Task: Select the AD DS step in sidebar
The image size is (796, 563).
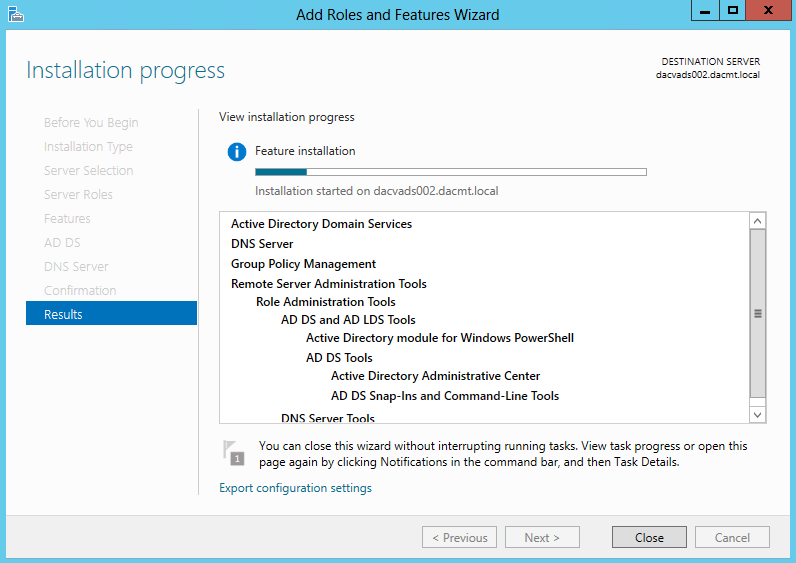Action: 62,243
